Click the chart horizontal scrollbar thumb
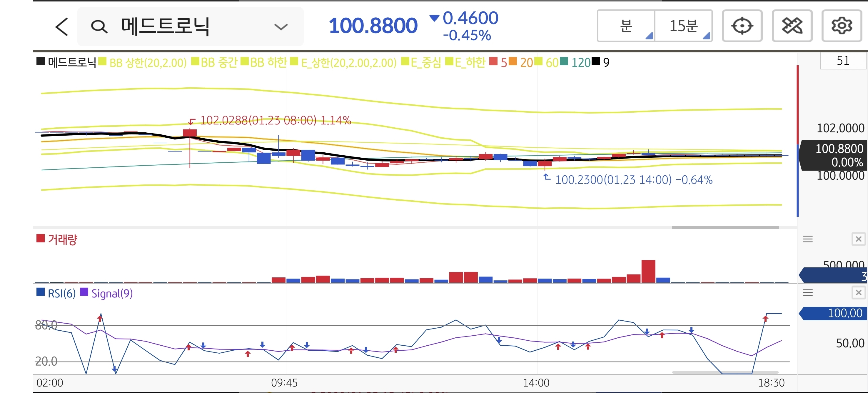868x393 pixels. (725, 227)
